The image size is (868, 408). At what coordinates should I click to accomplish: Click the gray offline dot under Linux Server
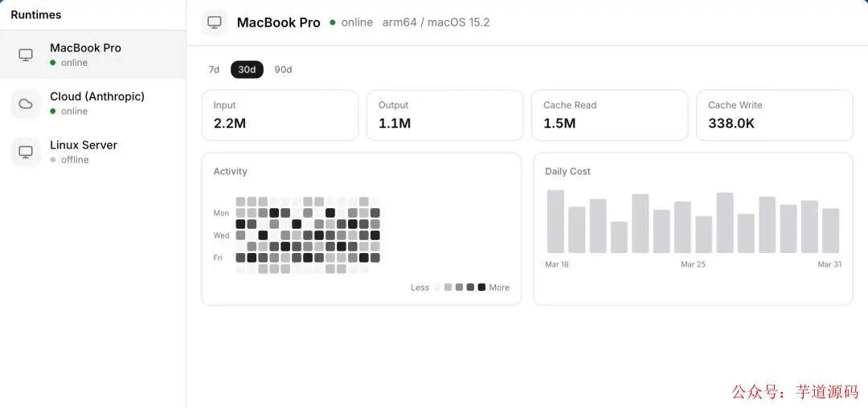[x=52, y=160]
